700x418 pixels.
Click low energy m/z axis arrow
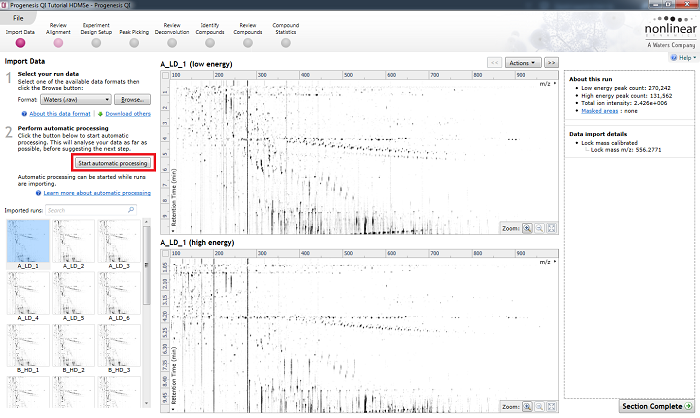555,84
